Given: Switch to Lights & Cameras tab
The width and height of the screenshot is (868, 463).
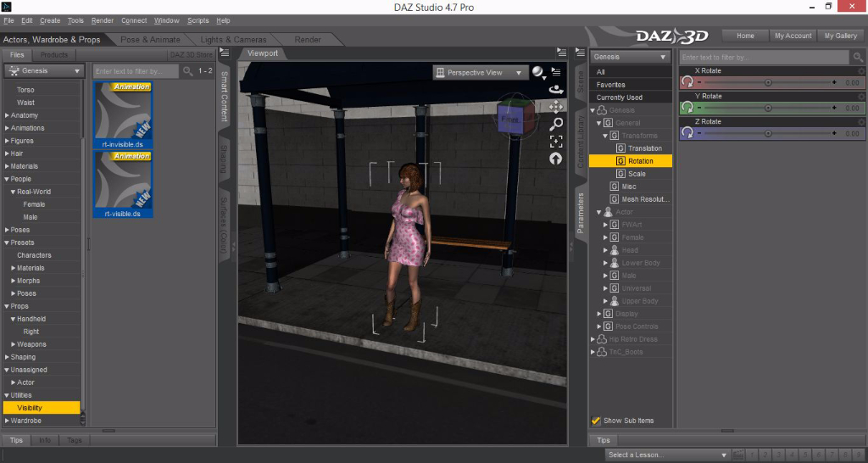Looking at the screenshot, I should pos(233,39).
